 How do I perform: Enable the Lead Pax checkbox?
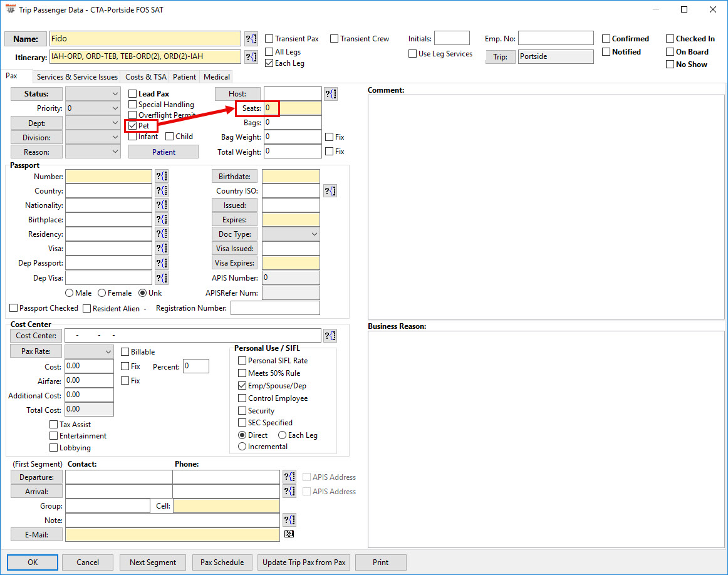click(133, 94)
